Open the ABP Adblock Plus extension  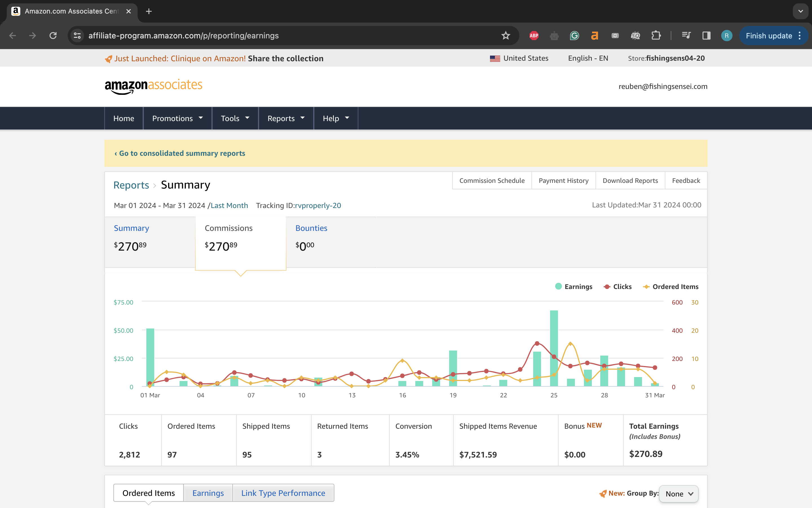tap(534, 36)
